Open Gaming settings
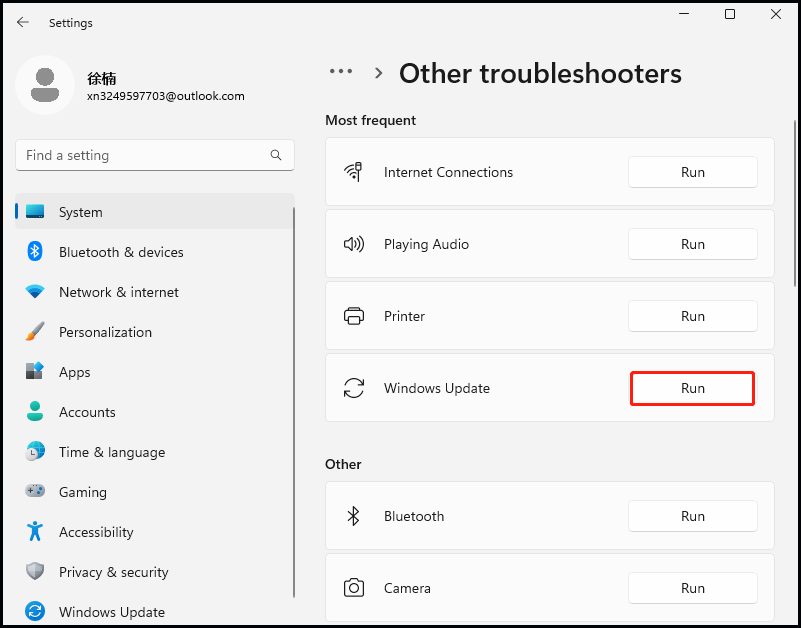The height and width of the screenshot is (628, 801). pyautogui.click(x=155, y=492)
